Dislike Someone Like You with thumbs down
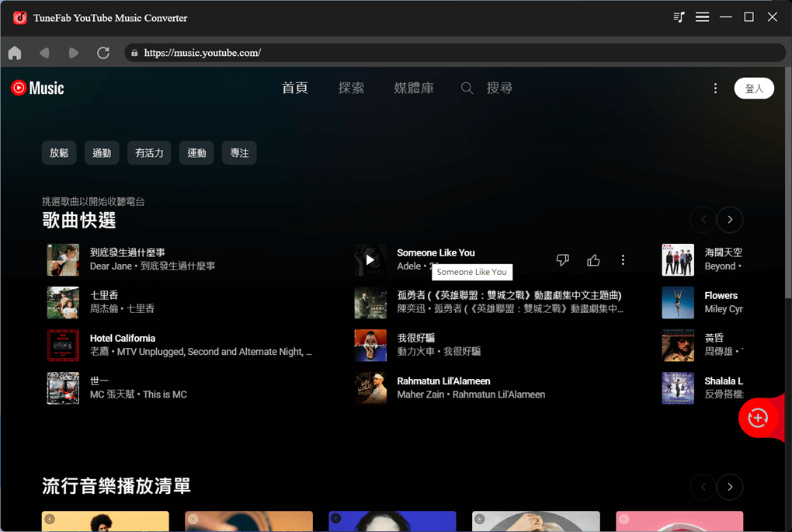Viewport: 792px width, 532px height. click(x=562, y=259)
